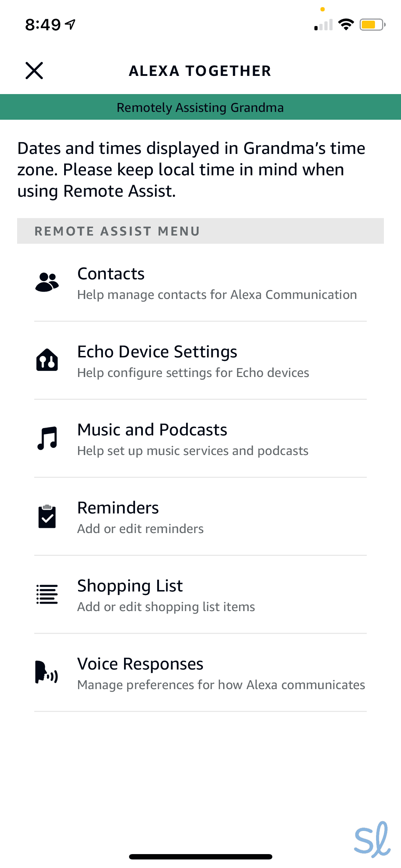Open Echo Device Settings
The height and width of the screenshot is (868, 401).
pyautogui.click(x=157, y=352)
